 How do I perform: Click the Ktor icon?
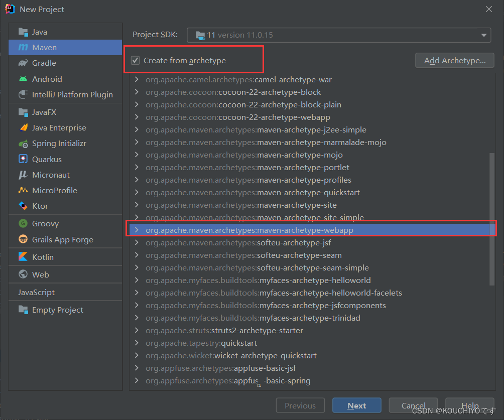tap(23, 206)
